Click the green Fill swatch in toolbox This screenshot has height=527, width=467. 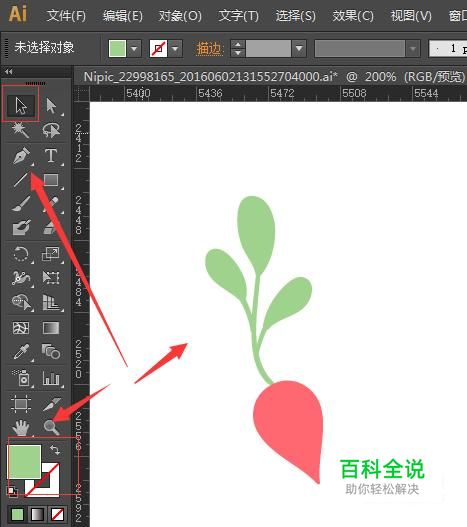(x=24, y=461)
